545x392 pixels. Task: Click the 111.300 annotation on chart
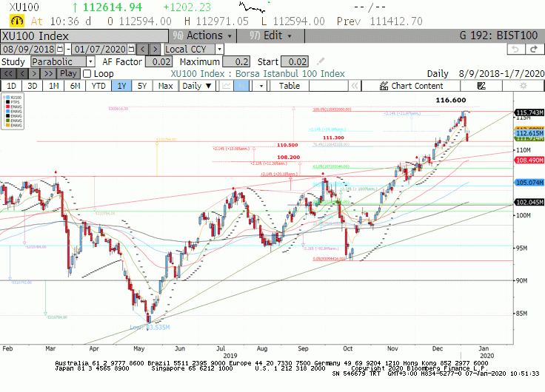(x=333, y=138)
